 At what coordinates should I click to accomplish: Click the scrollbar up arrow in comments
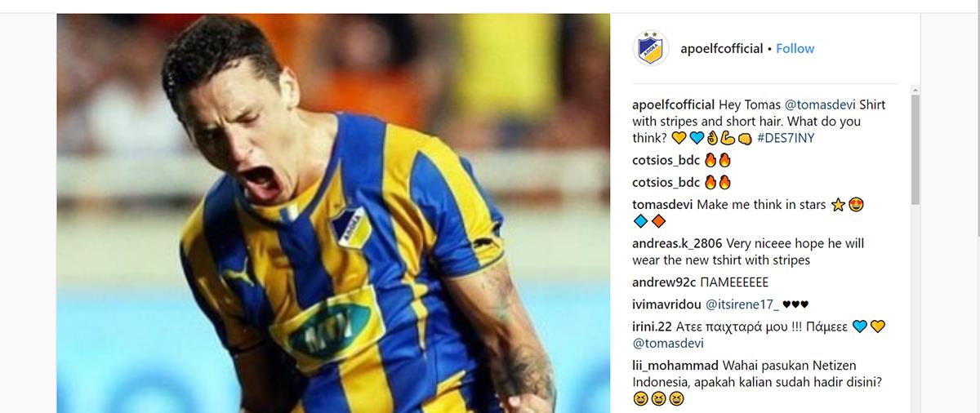pos(915,89)
